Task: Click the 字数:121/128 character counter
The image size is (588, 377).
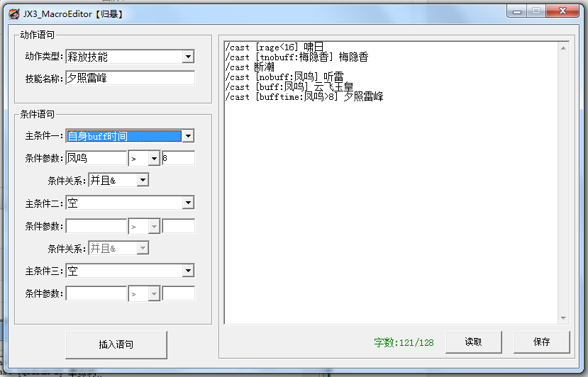Action: 404,342
